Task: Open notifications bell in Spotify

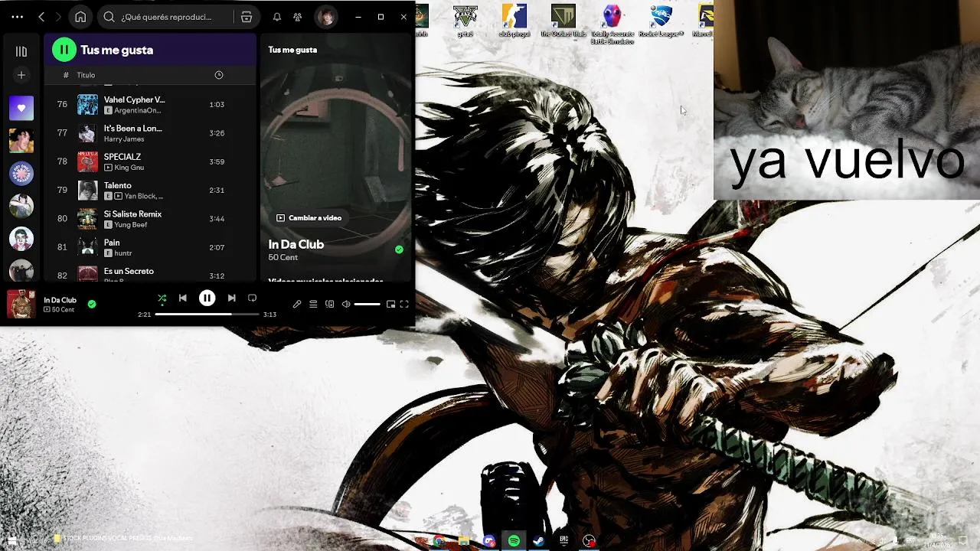Action: pos(277,17)
